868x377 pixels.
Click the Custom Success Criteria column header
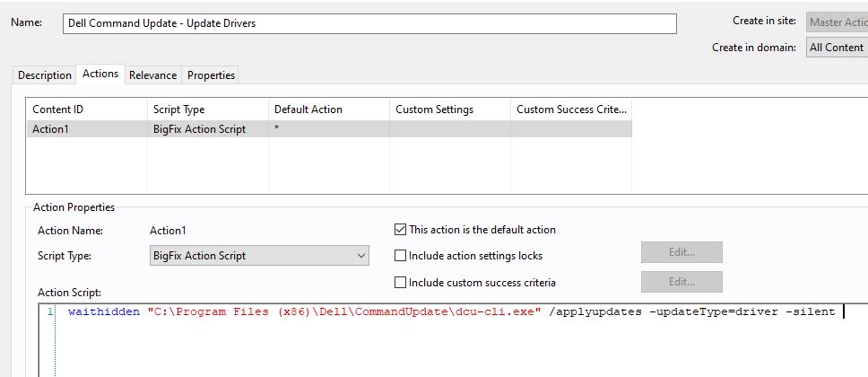click(570, 110)
